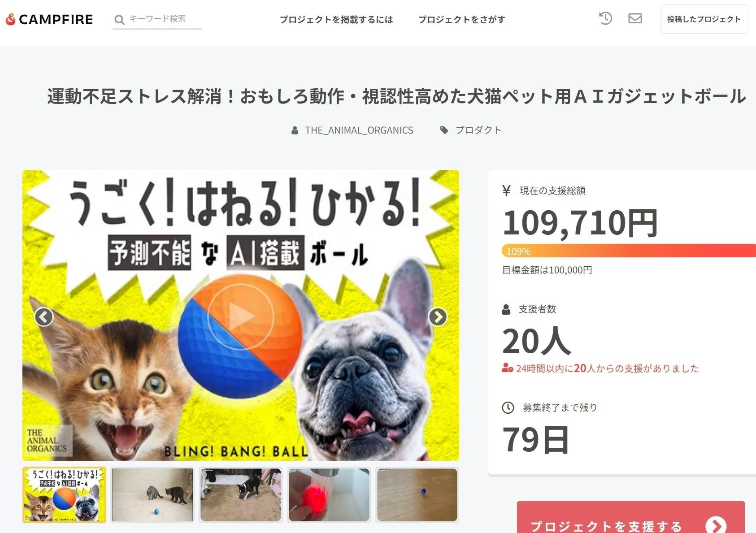The width and height of the screenshot is (756, 533).
Task: Select the glowing red ball thumbnail
Action: pos(329,495)
